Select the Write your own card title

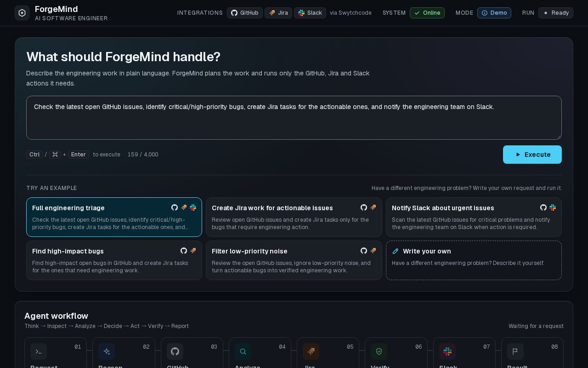pos(427,251)
